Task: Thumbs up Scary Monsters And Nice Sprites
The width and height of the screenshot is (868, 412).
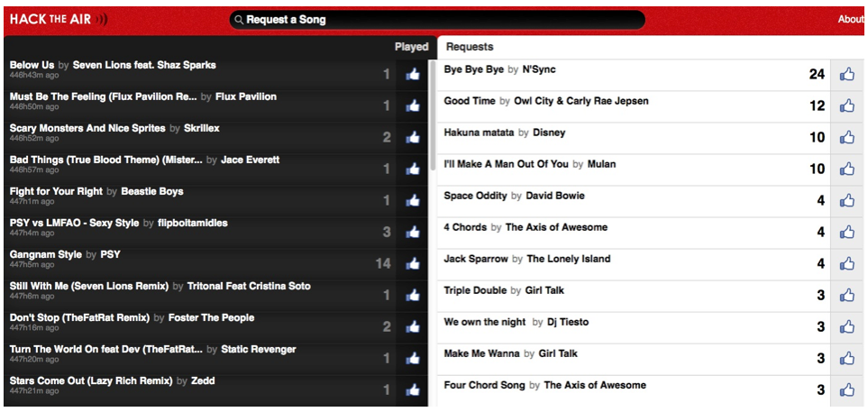Action: pyautogui.click(x=413, y=137)
